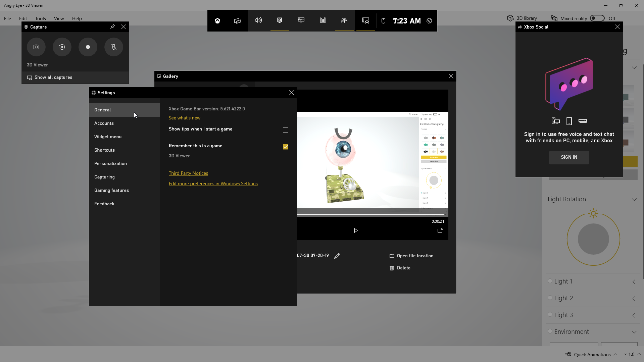Toggle the Xbox Social widget in Game Bar
Image resolution: width=644 pixels, height=362 pixels.
pyautogui.click(x=344, y=20)
